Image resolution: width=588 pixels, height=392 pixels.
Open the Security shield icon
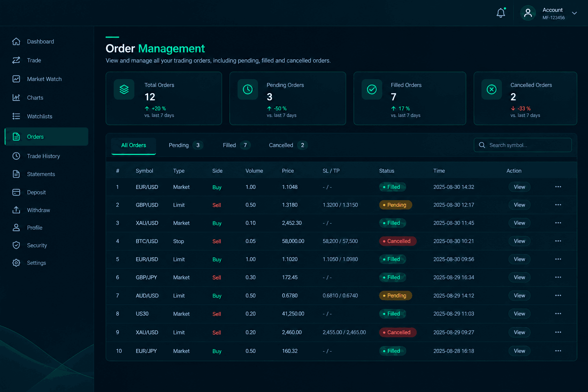pyautogui.click(x=16, y=245)
